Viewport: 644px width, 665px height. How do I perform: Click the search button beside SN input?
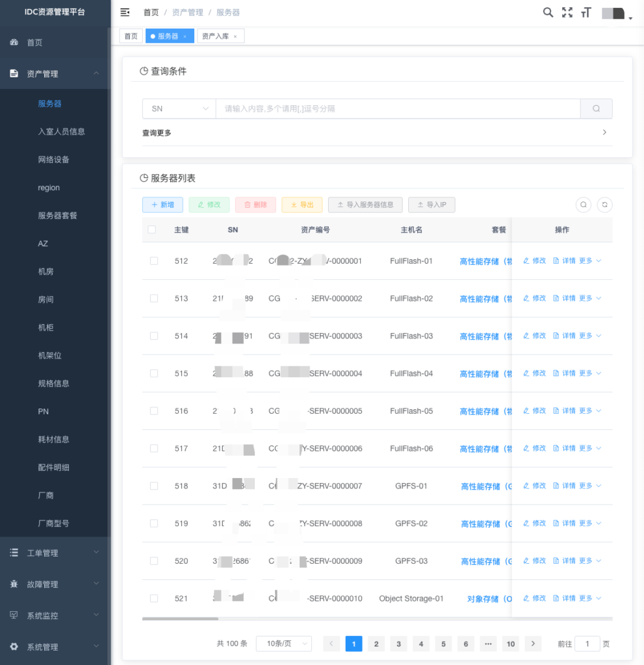(596, 108)
